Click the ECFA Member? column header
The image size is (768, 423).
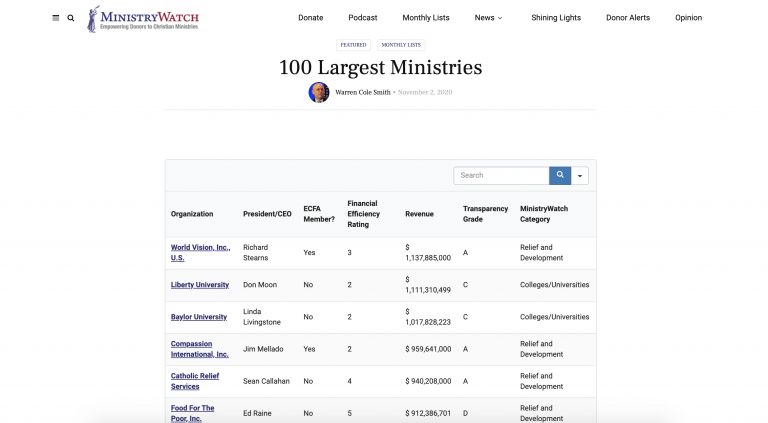[x=319, y=214]
